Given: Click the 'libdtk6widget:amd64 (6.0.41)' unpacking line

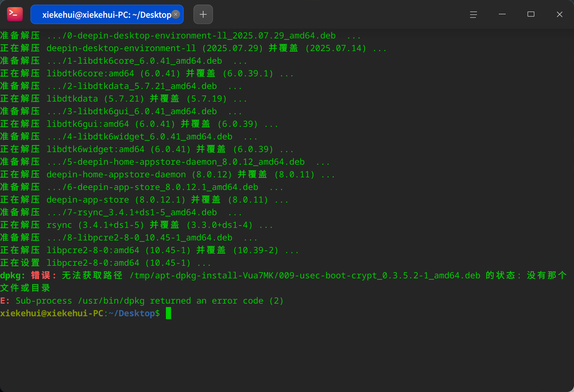Looking at the screenshot, I should click(x=147, y=149).
